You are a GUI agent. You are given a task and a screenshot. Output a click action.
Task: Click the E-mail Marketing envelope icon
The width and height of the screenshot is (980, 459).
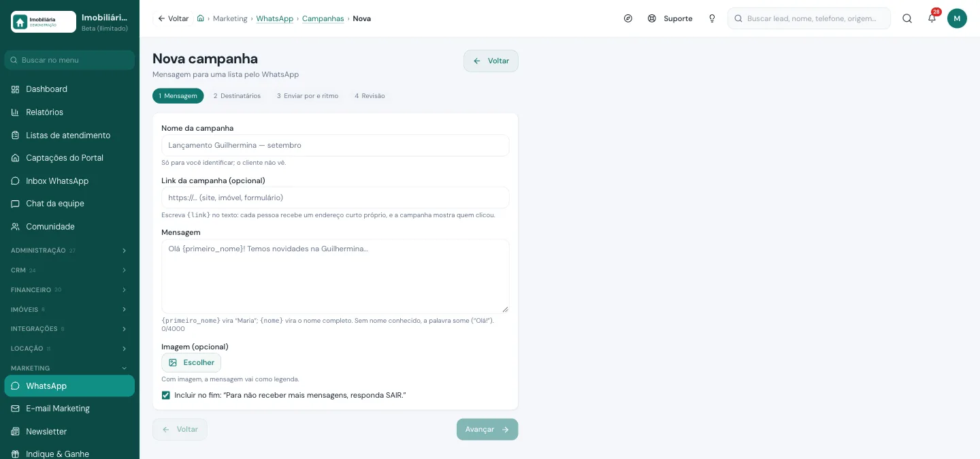(x=16, y=409)
